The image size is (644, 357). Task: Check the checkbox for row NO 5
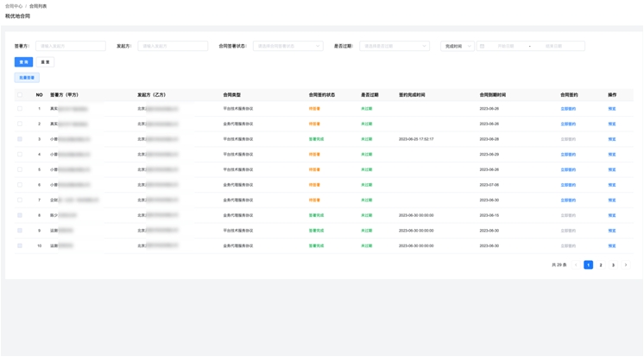(x=20, y=169)
